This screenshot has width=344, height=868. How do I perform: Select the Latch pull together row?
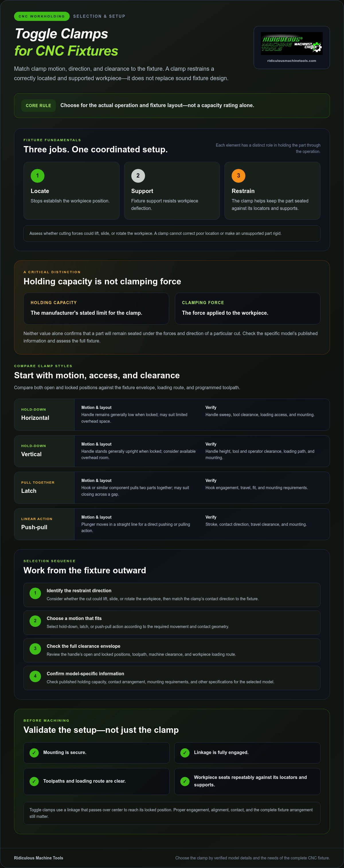coord(172,488)
